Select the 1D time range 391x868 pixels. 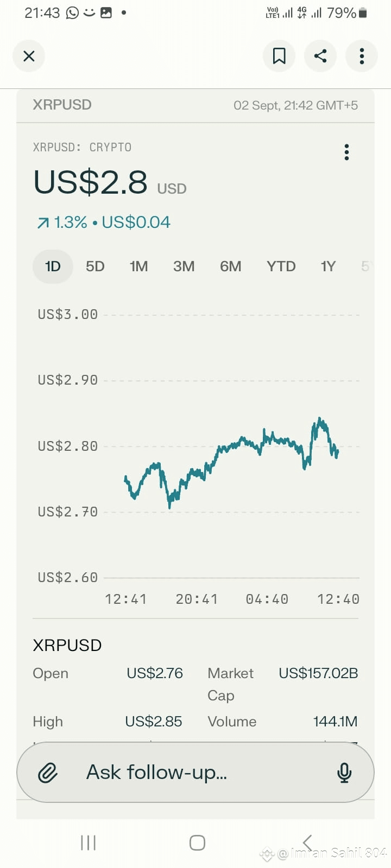[53, 266]
